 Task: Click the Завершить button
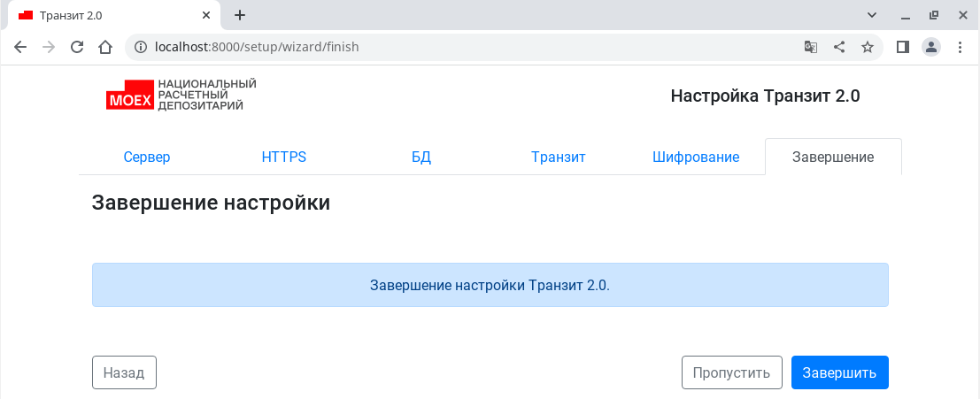tap(839, 372)
